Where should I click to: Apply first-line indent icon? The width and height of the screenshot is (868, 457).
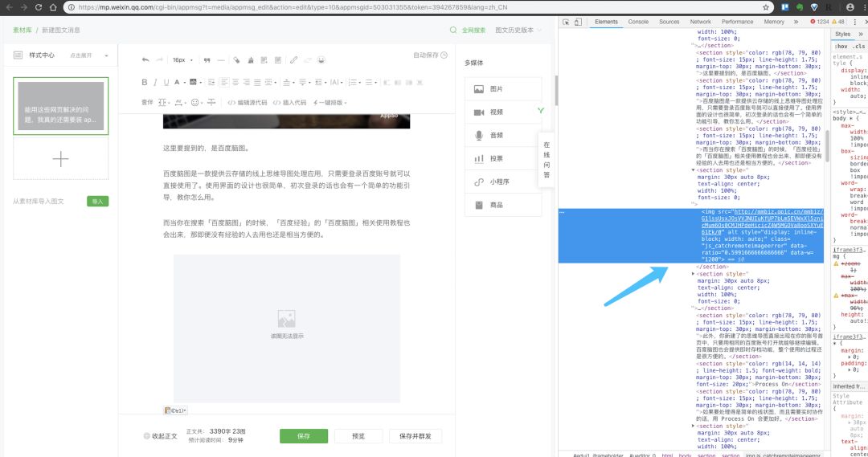211,82
